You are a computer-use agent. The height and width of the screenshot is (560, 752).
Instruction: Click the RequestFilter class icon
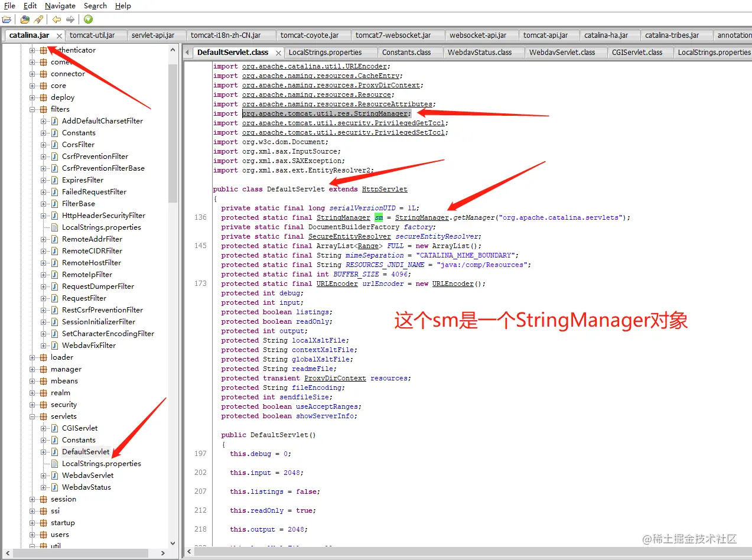(55, 298)
